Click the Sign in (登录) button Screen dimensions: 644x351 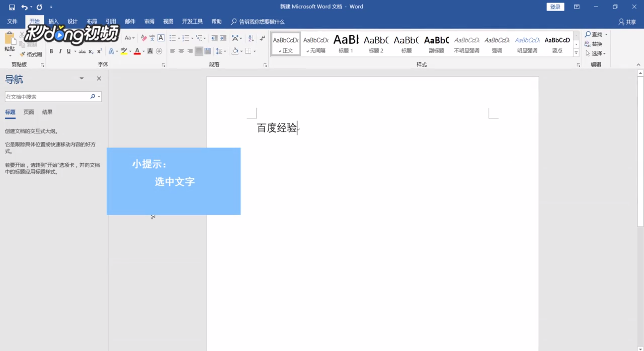click(555, 7)
